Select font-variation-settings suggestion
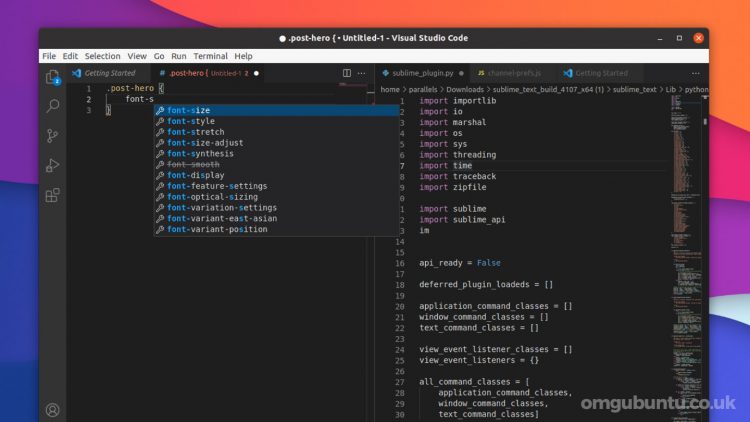This screenshot has height=422, width=750. coord(276,208)
